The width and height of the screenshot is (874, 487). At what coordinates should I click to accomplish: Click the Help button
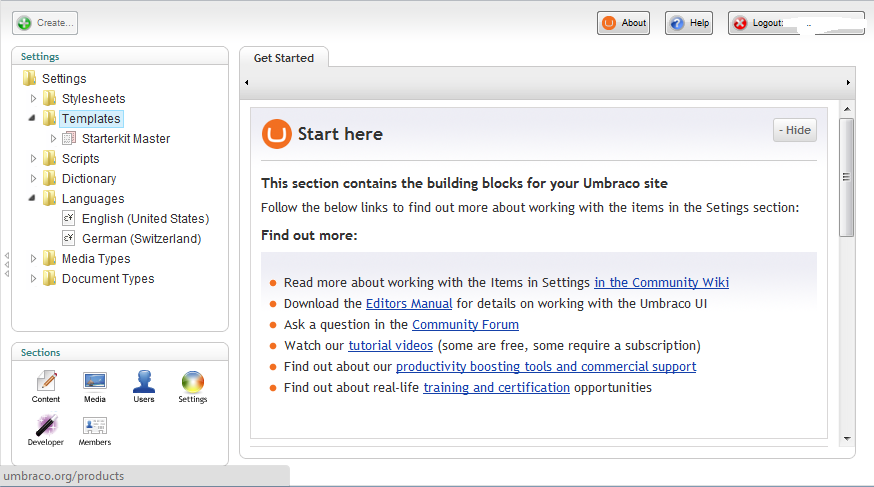pos(689,23)
